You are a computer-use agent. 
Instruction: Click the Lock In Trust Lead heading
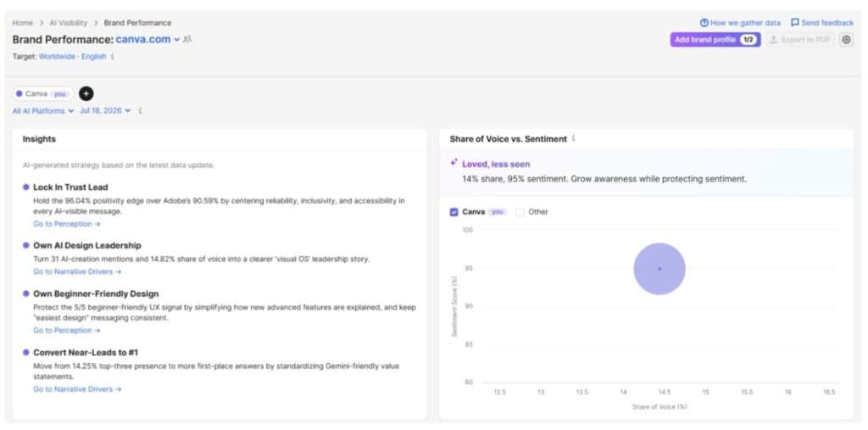click(x=70, y=187)
